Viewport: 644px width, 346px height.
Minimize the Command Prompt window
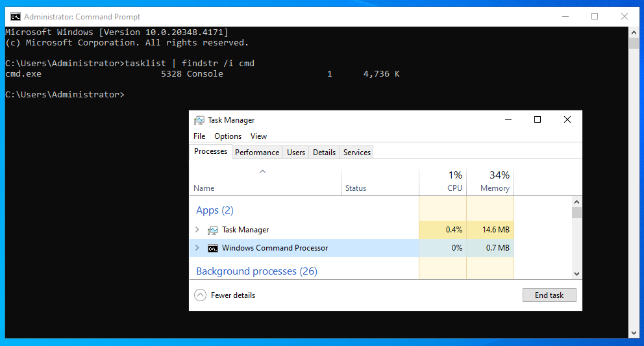click(x=565, y=17)
